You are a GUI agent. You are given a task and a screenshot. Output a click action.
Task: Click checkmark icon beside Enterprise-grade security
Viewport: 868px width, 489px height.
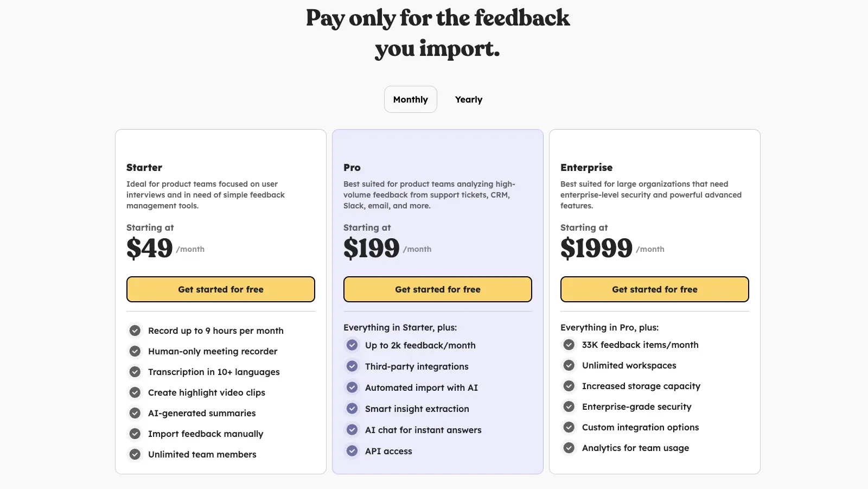point(569,407)
